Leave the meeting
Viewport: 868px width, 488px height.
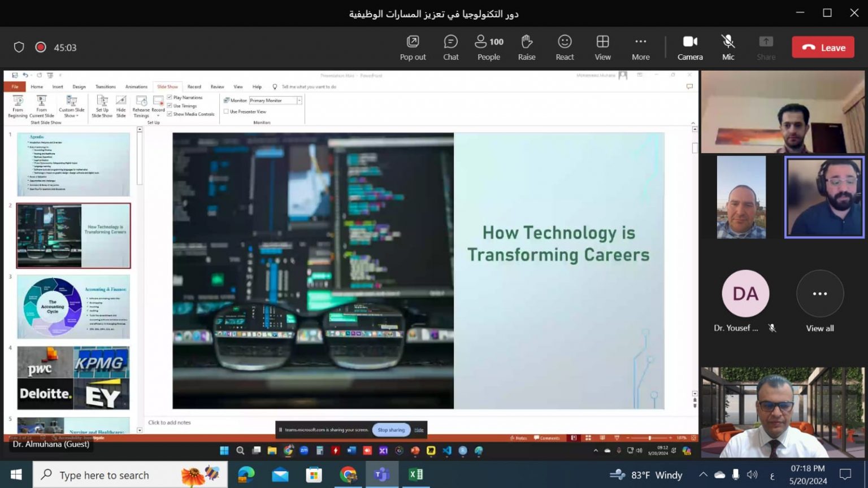823,47
